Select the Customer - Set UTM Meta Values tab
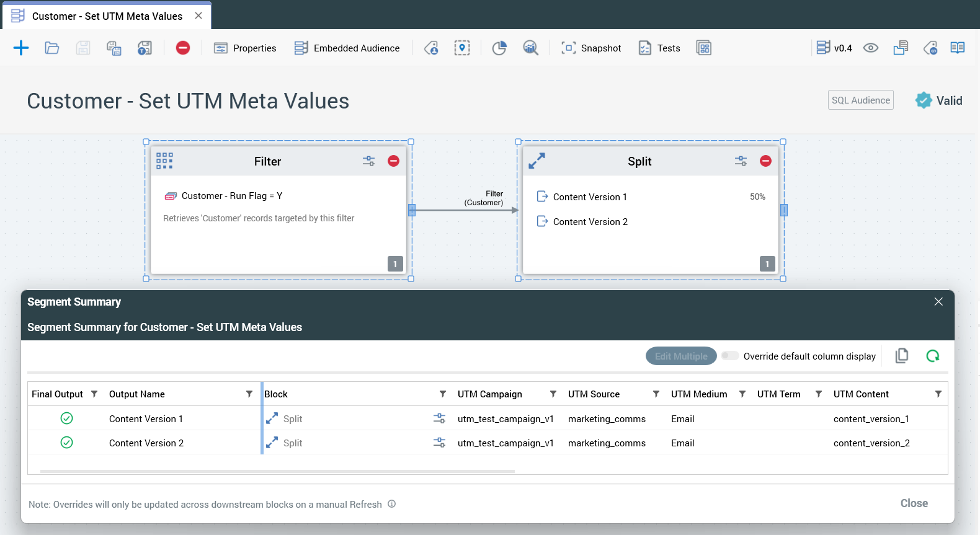 [107, 16]
